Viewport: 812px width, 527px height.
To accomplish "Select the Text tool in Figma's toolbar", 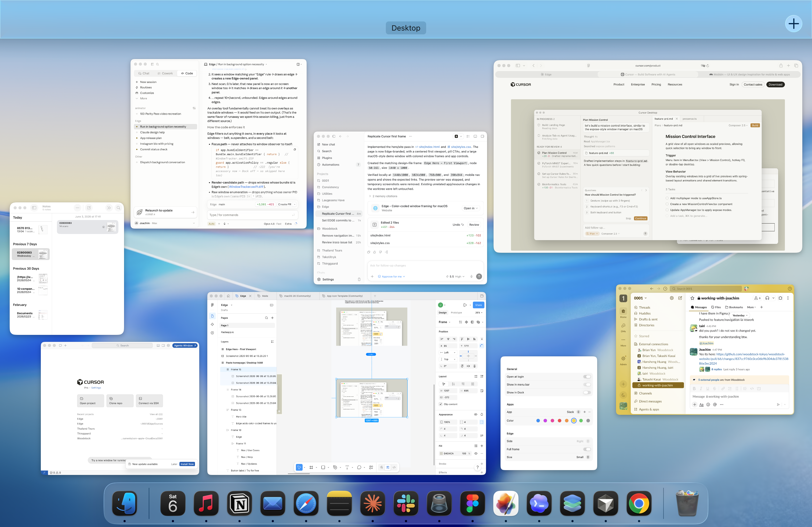I will tap(347, 467).
